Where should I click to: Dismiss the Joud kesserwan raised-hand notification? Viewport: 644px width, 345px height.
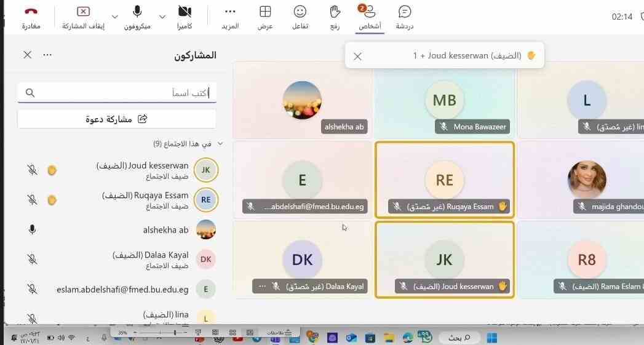358,56
